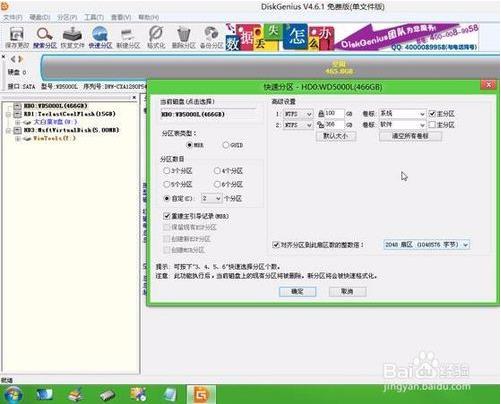The width and height of the screenshot is (501, 404).
Task: Open the 帮助(H) menu
Action: (x=149, y=17)
